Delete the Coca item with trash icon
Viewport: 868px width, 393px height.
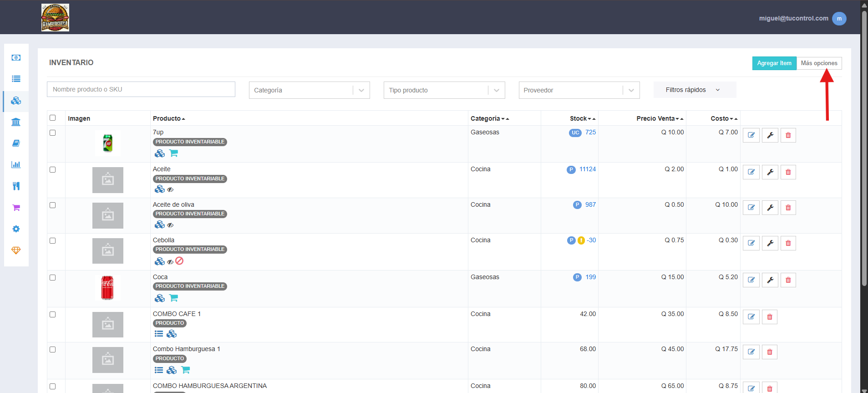[x=788, y=280]
